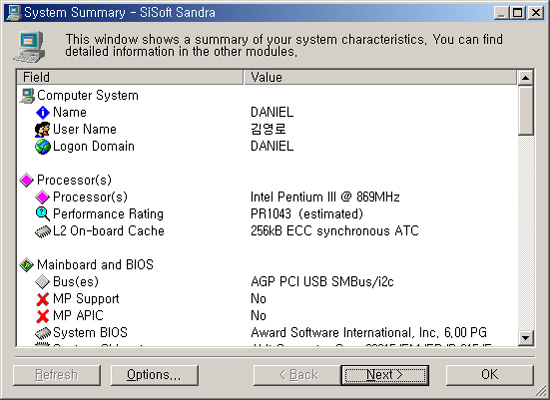Viewport: 550px width, 400px height.
Task: Click the red X icon beside MP Support
Action: [42, 299]
